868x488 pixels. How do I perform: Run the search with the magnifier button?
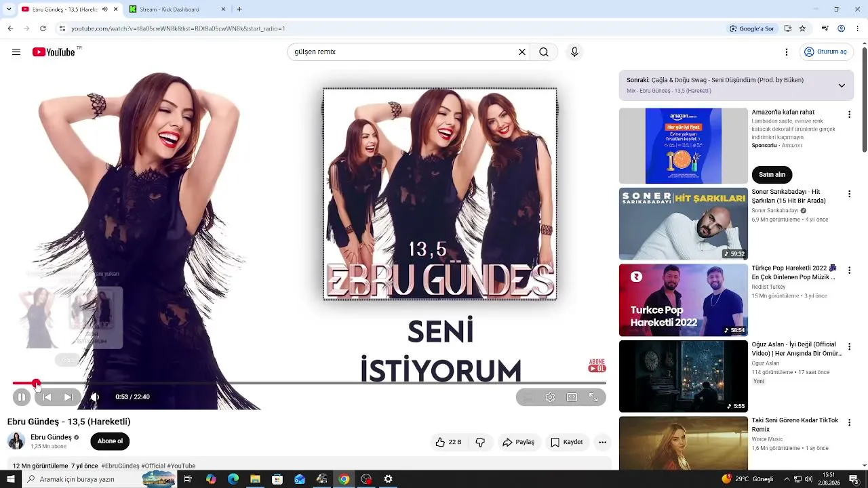[x=544, y=52]
